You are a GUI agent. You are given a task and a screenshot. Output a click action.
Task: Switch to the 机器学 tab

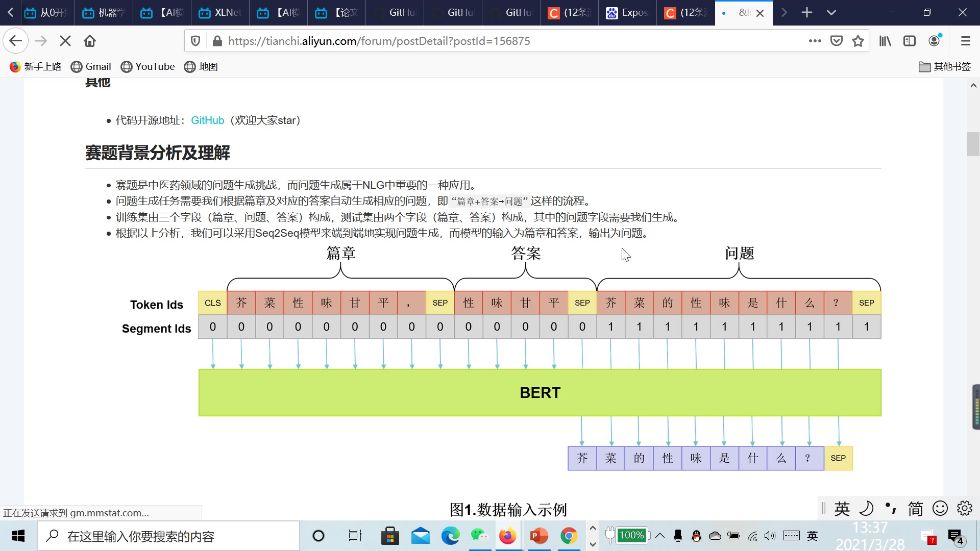(104, 12)
